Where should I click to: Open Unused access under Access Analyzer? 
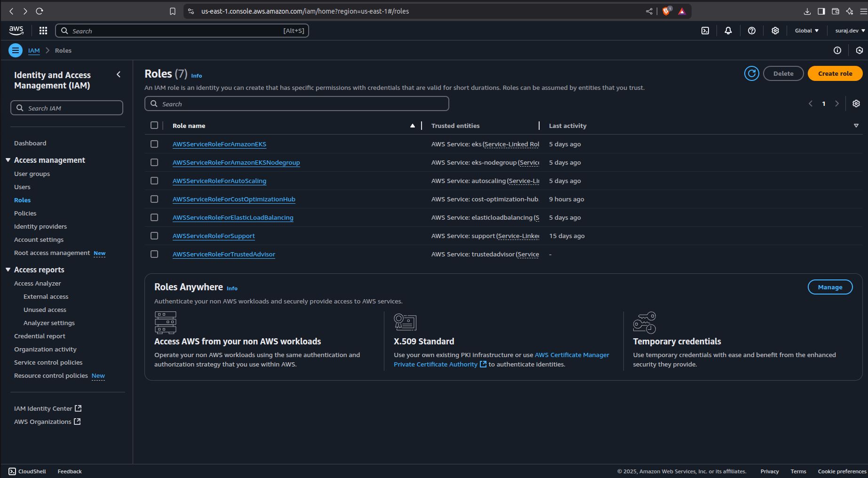point(45,310)
